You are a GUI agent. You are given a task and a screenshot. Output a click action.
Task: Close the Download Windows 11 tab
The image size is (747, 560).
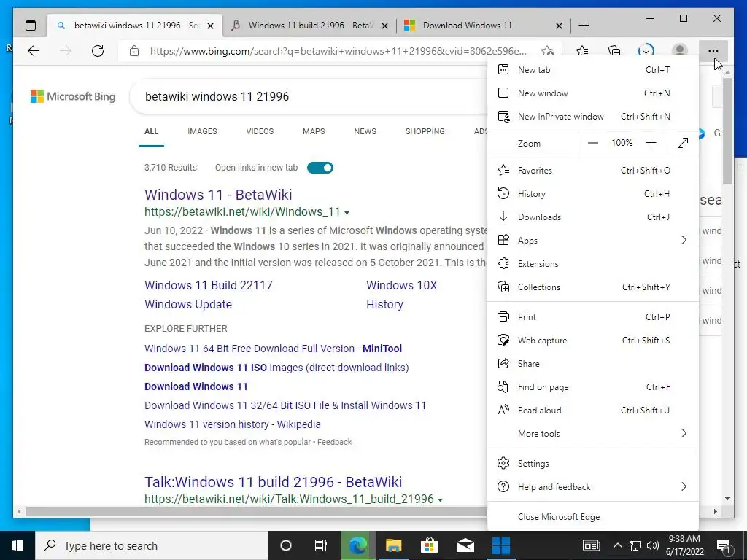[560, 26]
